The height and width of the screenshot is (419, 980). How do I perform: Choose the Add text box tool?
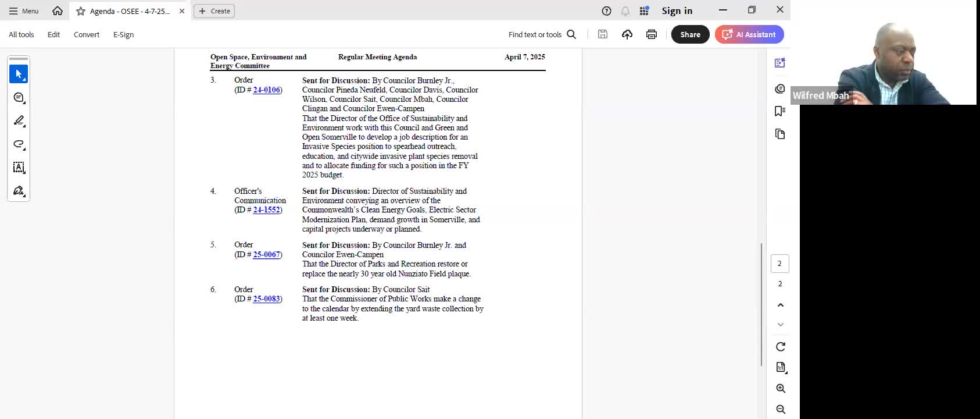(x=19, y=167)
